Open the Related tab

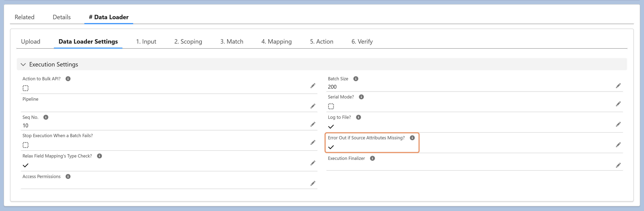coord(25,17)
